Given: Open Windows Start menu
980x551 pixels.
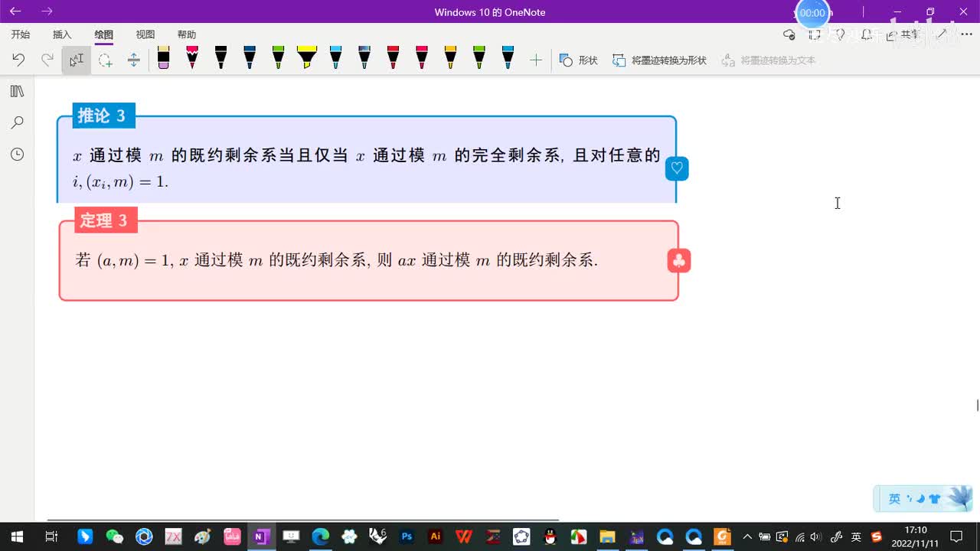Looking at the screenshot, I should pos(17,536).
